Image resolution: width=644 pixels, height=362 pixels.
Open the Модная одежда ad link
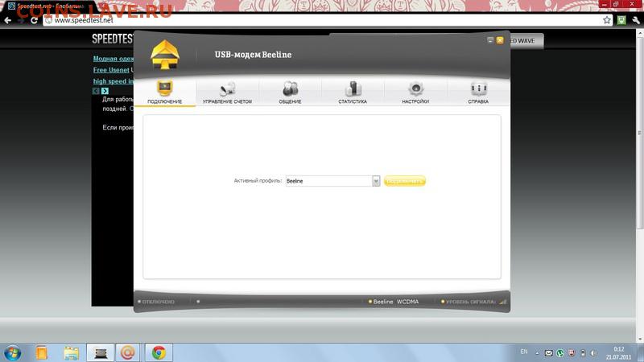[114, 59]
